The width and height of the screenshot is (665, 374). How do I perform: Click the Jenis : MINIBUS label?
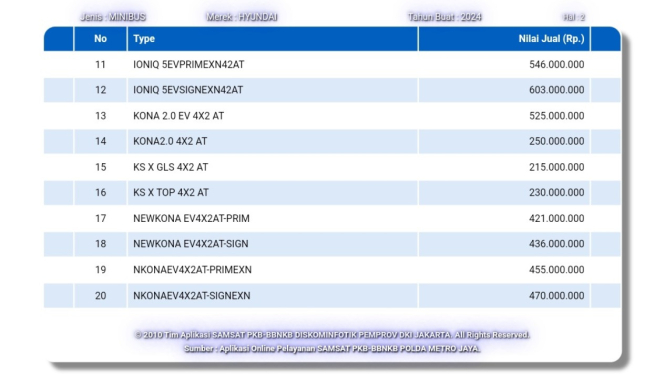pyautogui.click(x=113, y=17)
